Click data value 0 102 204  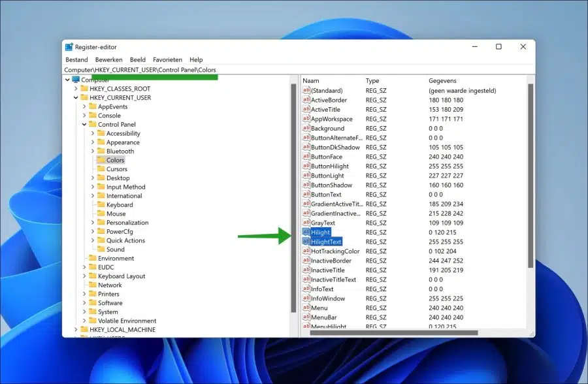(x=442, y=251)
